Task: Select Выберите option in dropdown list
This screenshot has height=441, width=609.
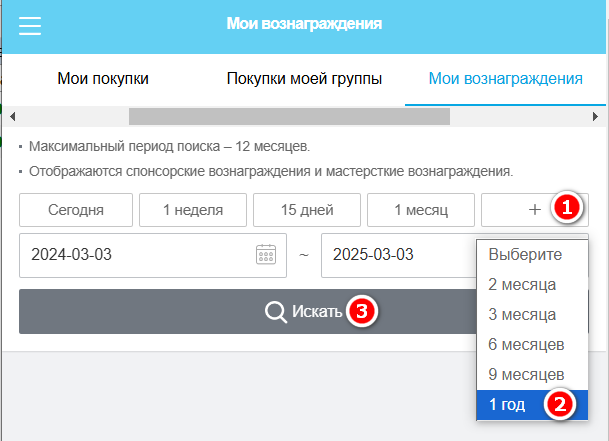Action: pos(526,255)
